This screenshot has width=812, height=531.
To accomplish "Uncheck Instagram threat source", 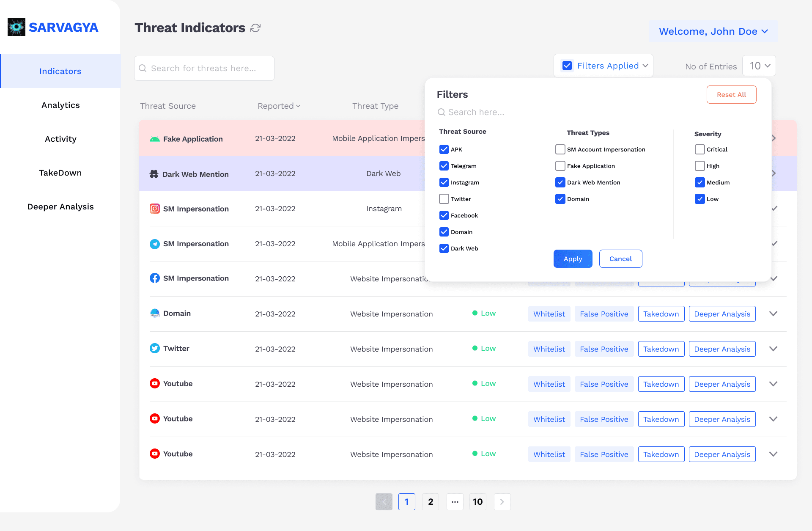I will [x=444, y=182].
